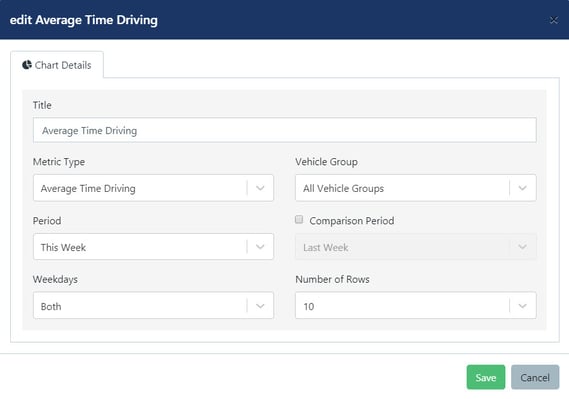Open Vehicle Group dropdown chevron
This screenshot has width=569, height=399.
pyautogui.click(x=523, y=188)
